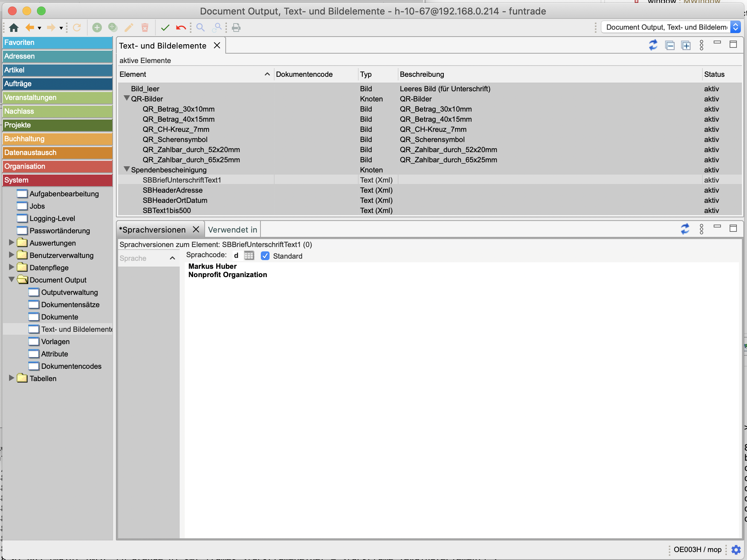Uncheck the Standard checkbox
The height and width of the screenshot is (560, 747).
click(x=265, y=256)
